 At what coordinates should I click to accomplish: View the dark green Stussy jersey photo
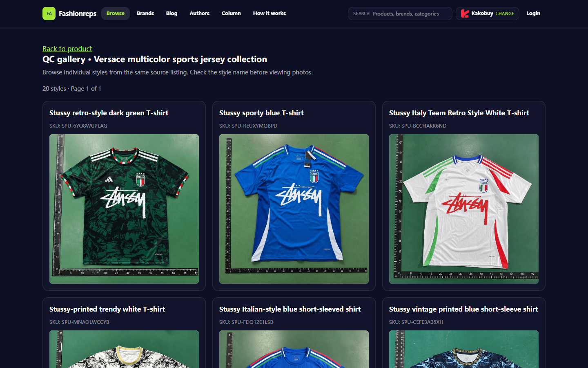tap(124, 209)
